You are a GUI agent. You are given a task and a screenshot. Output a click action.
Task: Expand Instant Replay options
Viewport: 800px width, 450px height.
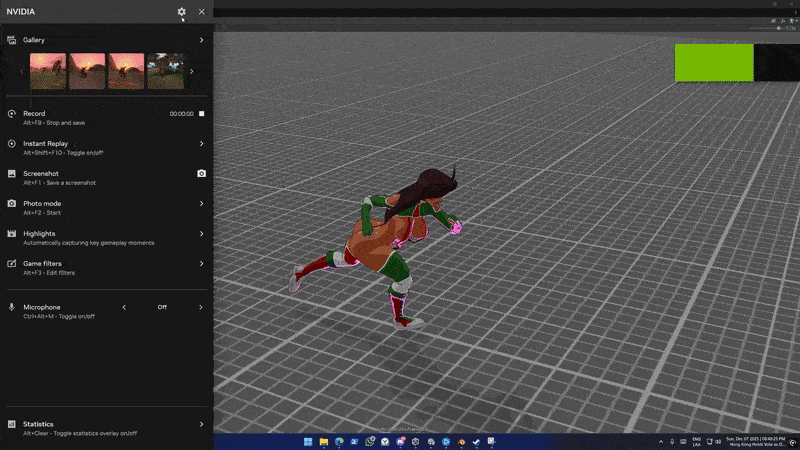click(202, 143)
